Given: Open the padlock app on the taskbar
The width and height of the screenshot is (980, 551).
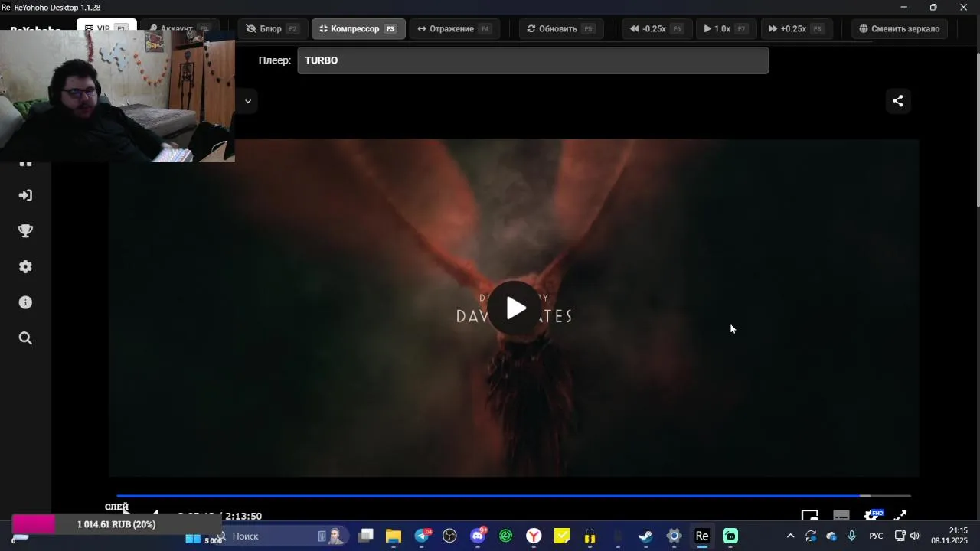Looking at the screenshot, I should tap(590, 536).
